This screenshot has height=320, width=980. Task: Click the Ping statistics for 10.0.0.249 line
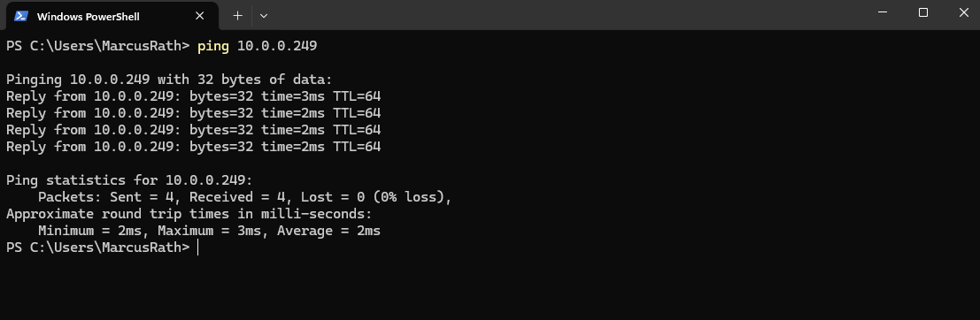(x=129, y=181)
